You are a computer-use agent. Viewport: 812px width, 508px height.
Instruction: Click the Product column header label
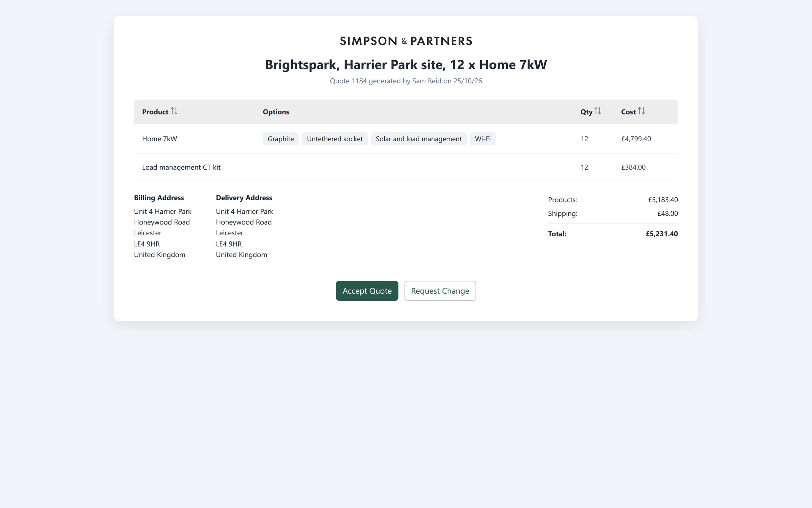coord(155,112)
